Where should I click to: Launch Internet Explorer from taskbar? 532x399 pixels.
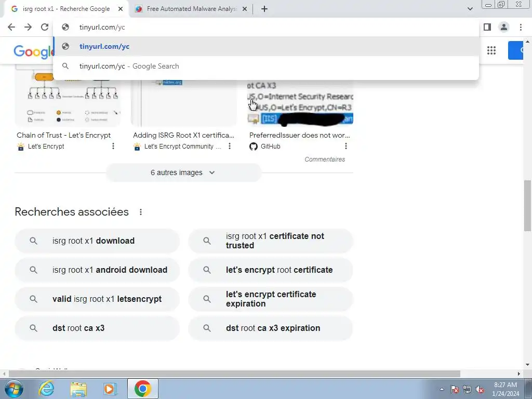point(46,389)
